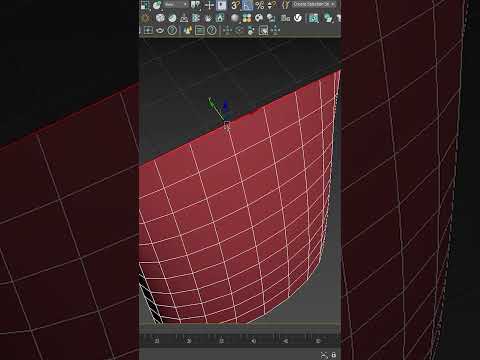Click the blue Z axis of transform gizmo
This screenshot has height=360, width=480.
[x=226, y=105]
